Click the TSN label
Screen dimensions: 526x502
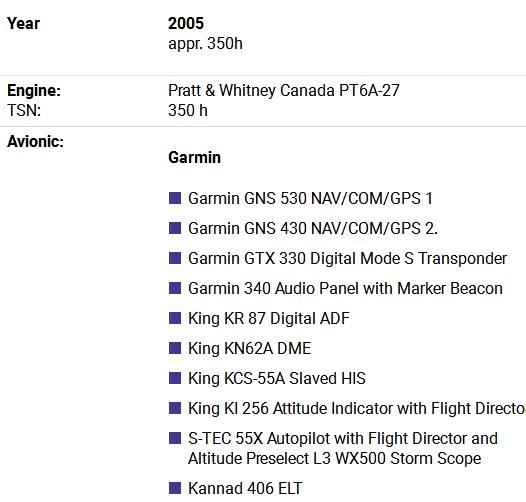point(24,110)
